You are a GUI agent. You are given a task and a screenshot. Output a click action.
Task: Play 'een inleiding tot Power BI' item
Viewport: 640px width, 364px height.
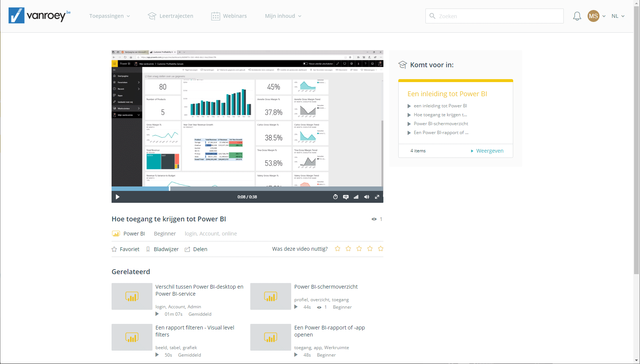point(437,106)
